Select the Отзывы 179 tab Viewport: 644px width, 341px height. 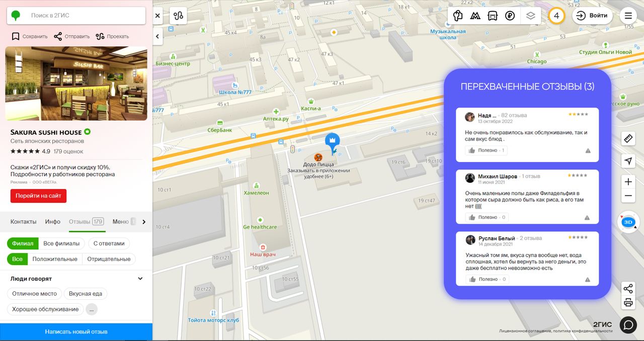(87, 222)
